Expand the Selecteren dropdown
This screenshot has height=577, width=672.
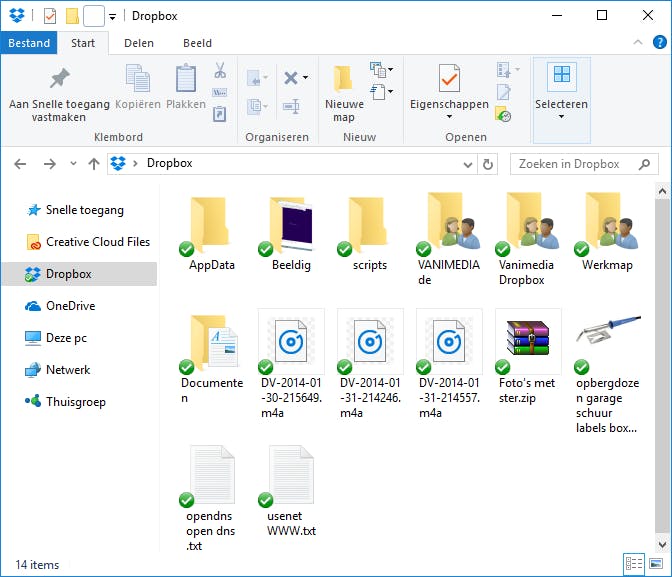[x=561, y=116]
